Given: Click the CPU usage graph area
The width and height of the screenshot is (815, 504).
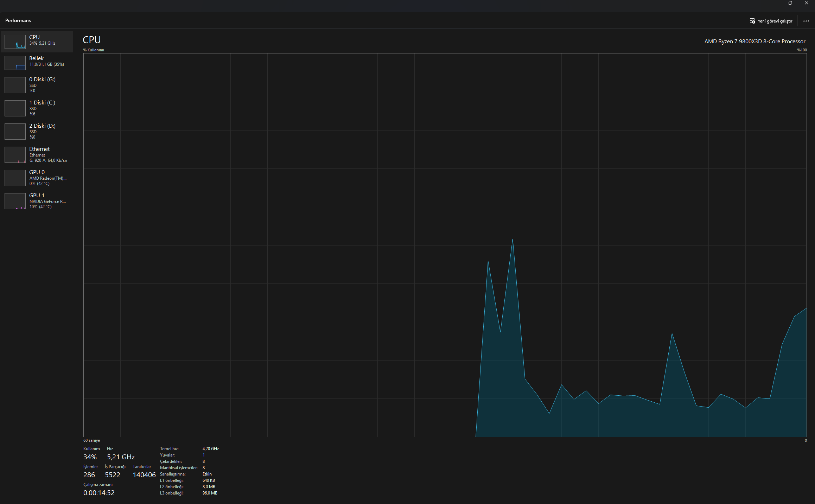Looking at the screenshot, I should coord(445,245).
